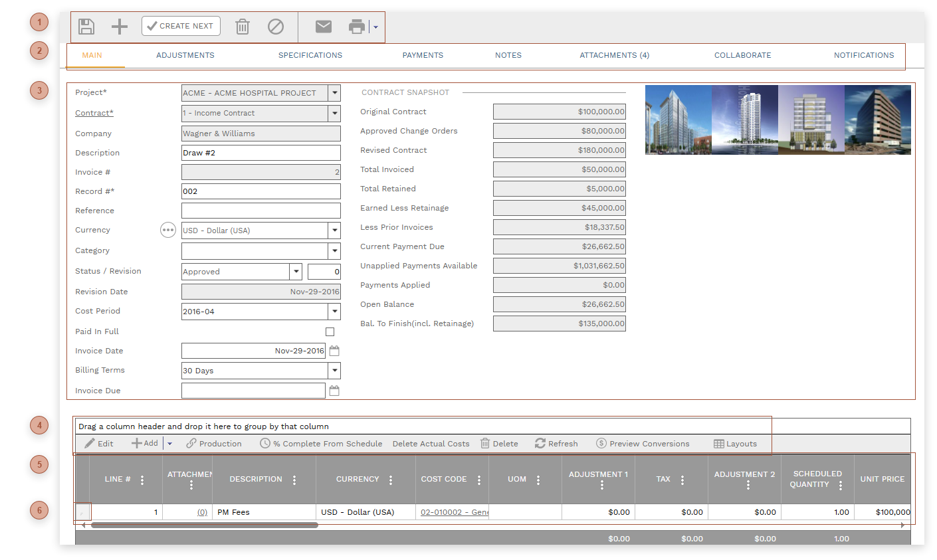
Task: Email the invoice via the envelope icon
Action: click(324, 26)
